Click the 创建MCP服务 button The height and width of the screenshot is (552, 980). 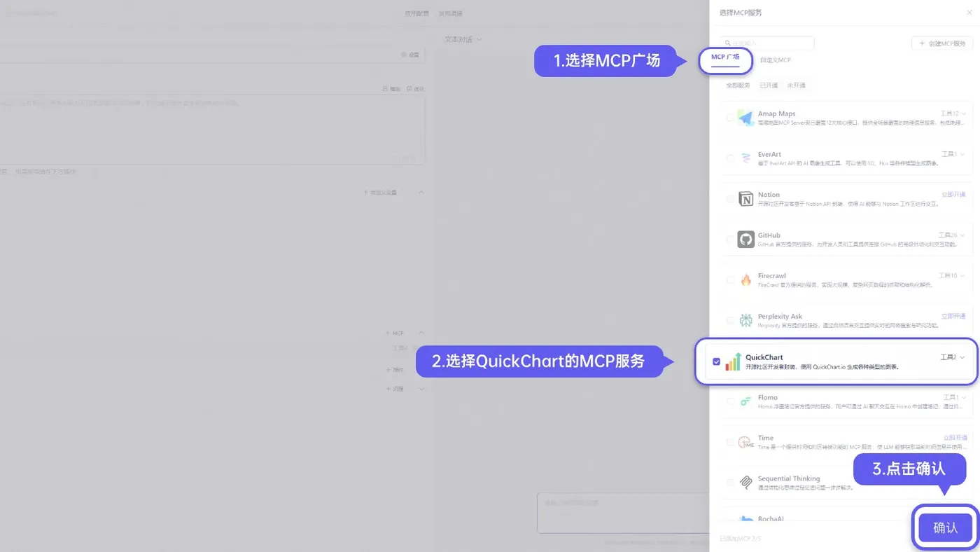tap(942, 43)
